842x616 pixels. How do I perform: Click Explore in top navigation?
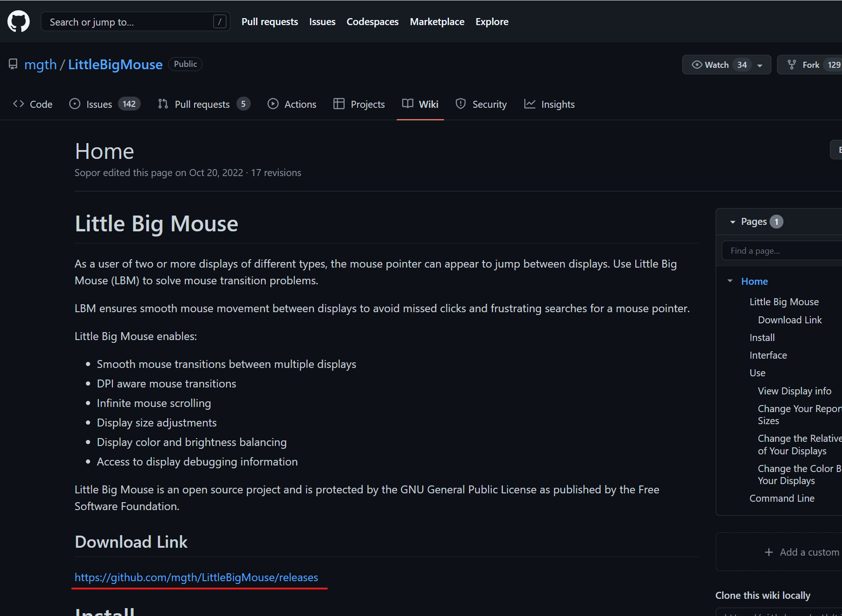point(492,22)
